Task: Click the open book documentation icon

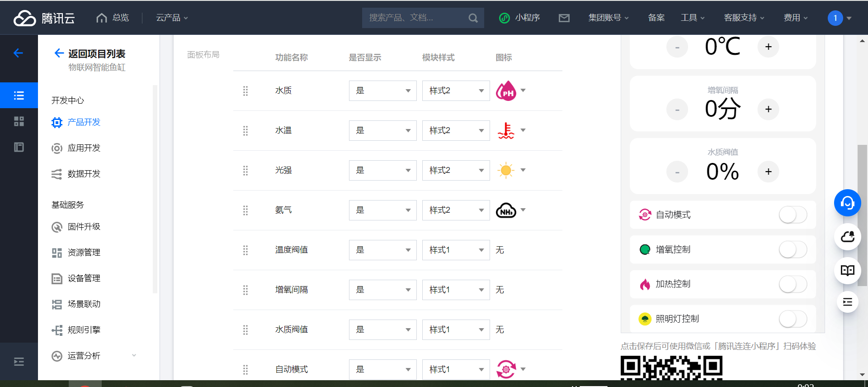Action: pyautogui.click(x=847, y=271)
